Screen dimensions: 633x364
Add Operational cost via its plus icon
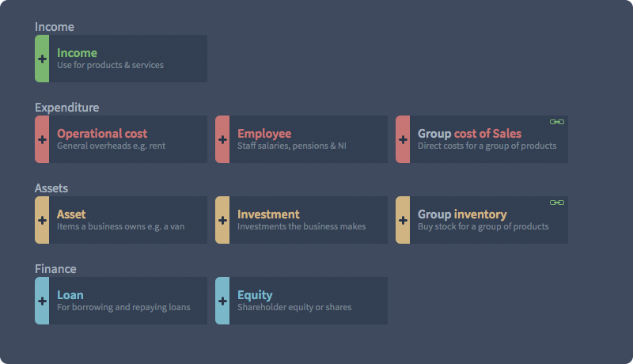coord(42,139)
